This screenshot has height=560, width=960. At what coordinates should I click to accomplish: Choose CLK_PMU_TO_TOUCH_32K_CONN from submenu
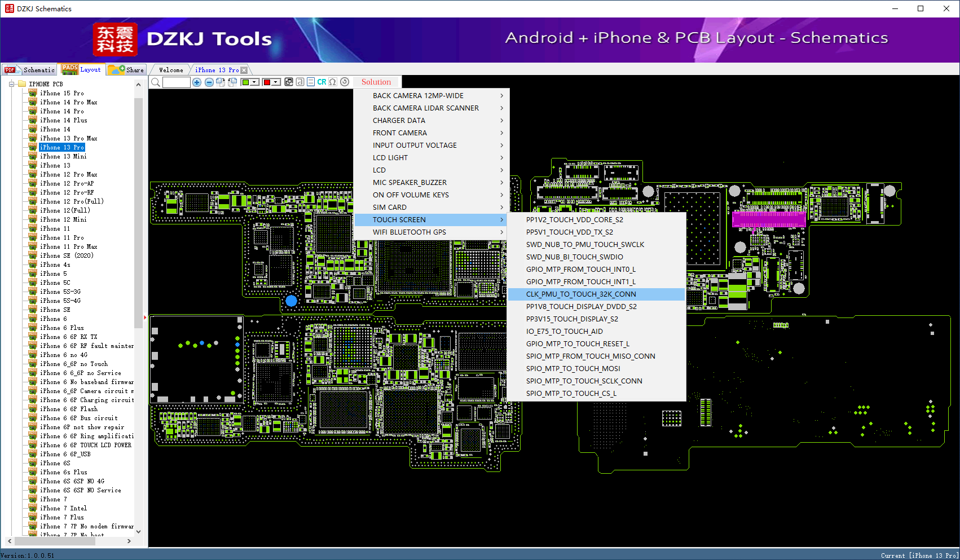(597, 294)
